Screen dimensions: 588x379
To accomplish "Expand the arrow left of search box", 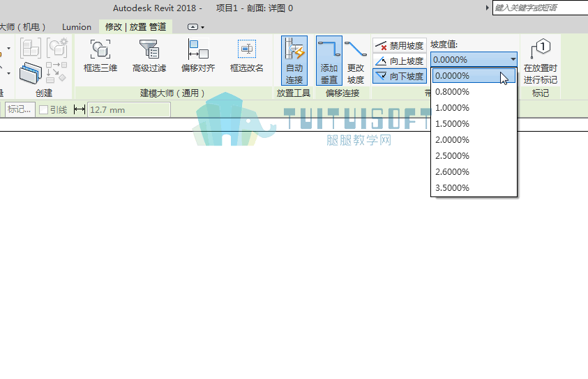I will [487, 8].
